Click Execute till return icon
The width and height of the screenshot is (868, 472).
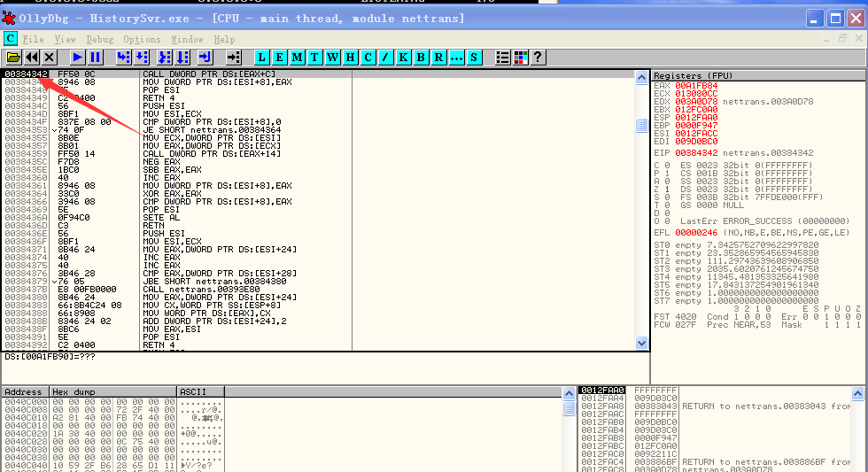coord(205,57)
